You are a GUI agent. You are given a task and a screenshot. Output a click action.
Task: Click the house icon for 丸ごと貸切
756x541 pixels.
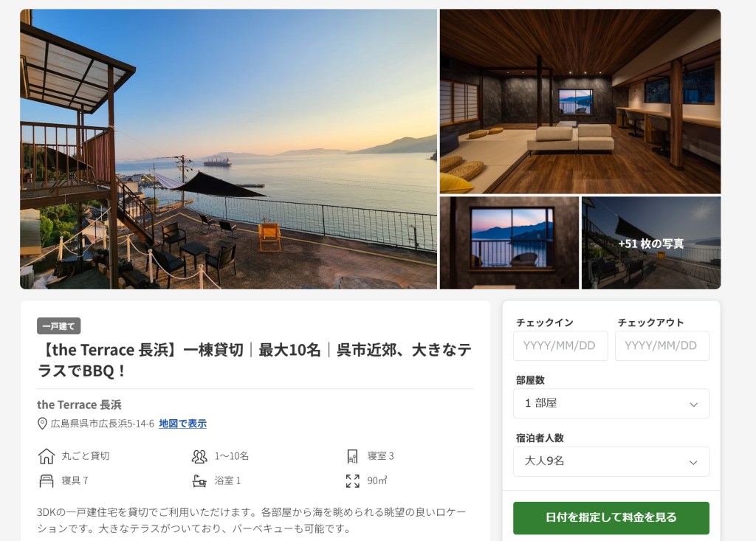[47, 455]
